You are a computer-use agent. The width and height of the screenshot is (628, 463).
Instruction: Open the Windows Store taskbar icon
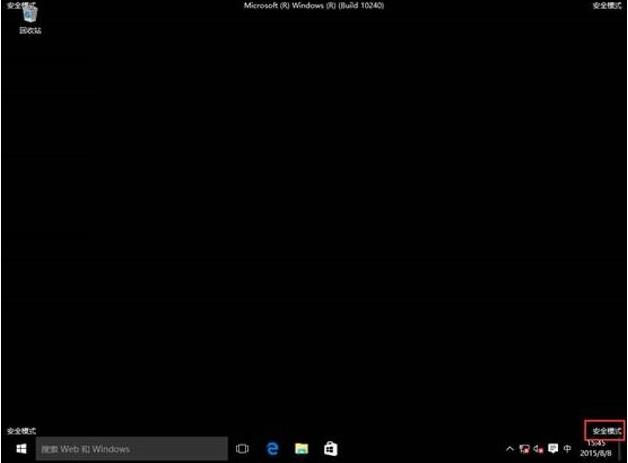coord(330,450)
